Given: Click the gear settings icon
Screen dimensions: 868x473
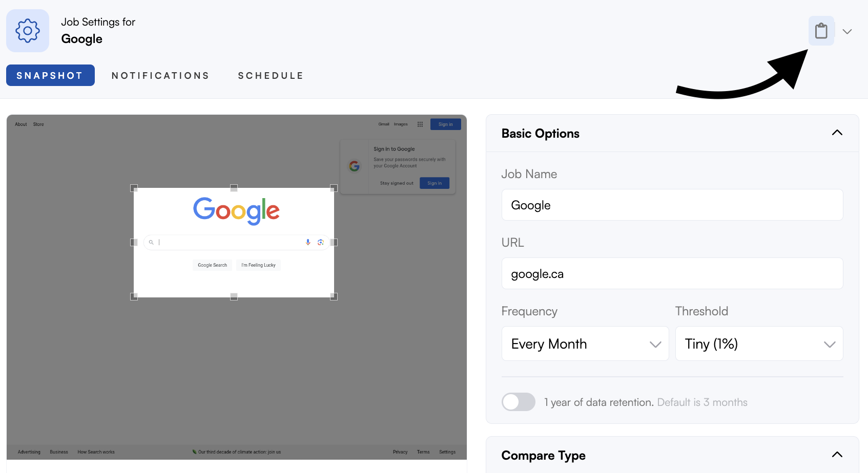Looking at the screenshot, I should [x=28, y=31].
